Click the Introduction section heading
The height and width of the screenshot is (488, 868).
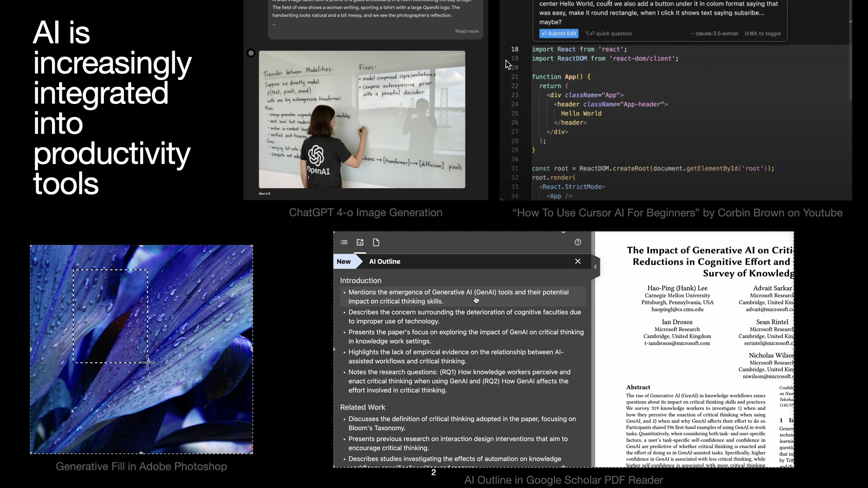pos(361,281)
